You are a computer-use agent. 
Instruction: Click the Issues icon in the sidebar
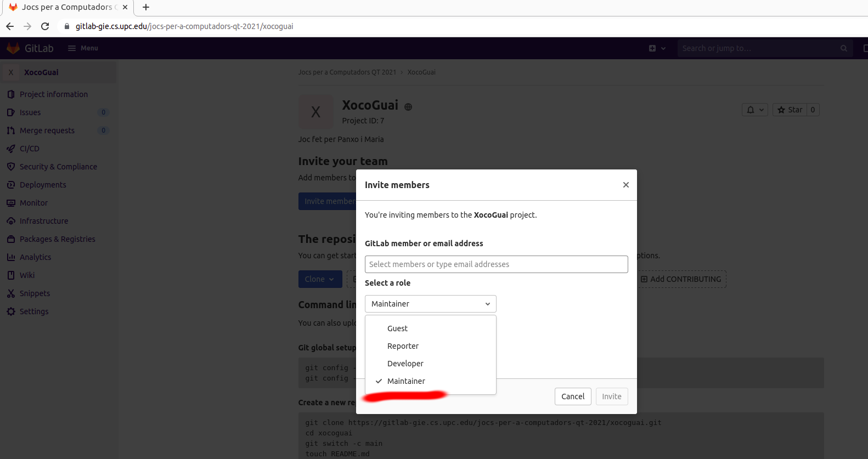click(10, 112)
